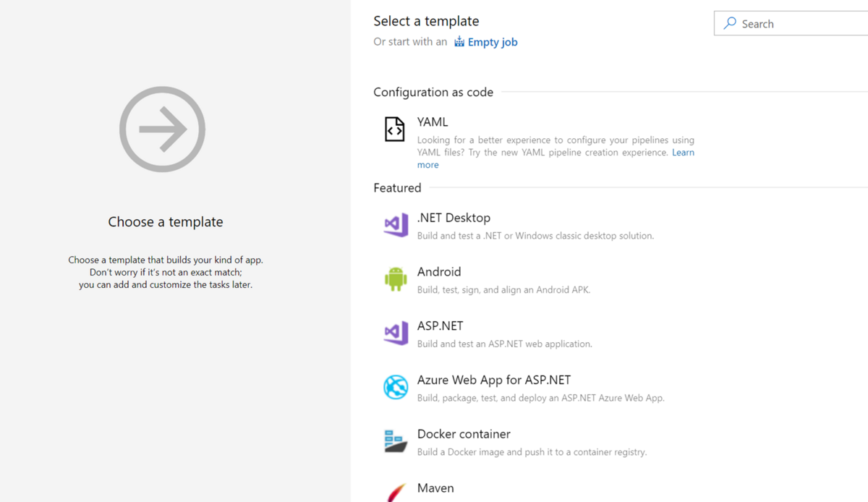
Task: Click 'Build and test an ASP.NET web application' text
Action: pos(505,344)
